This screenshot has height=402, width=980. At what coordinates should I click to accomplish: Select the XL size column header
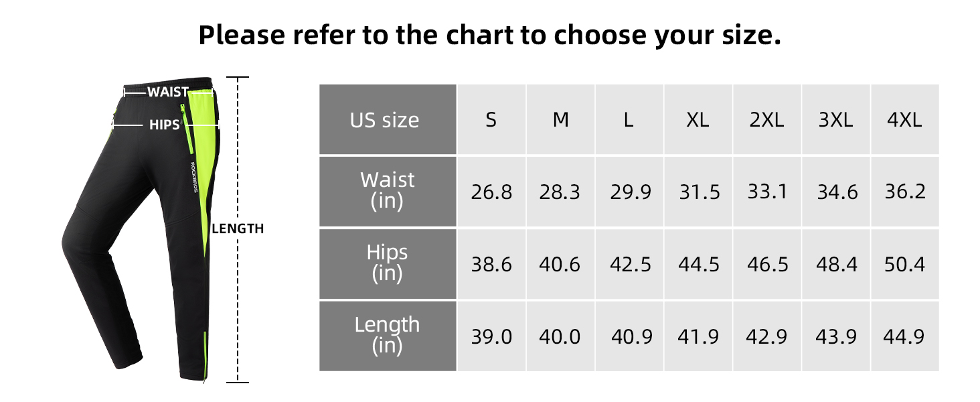pos(698,121)
